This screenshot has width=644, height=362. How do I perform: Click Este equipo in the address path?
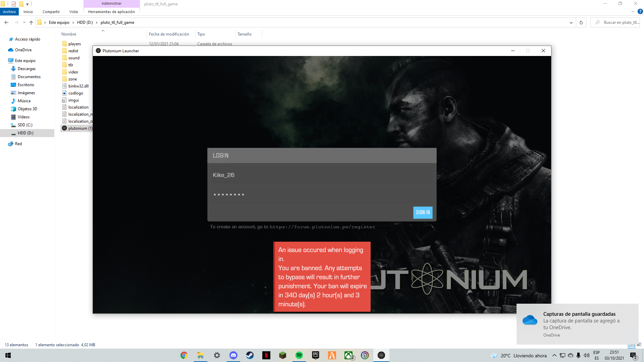point(59,22)
